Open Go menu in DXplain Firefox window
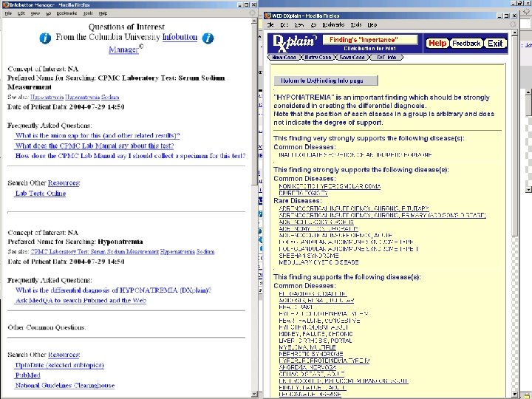 (313, 25)
